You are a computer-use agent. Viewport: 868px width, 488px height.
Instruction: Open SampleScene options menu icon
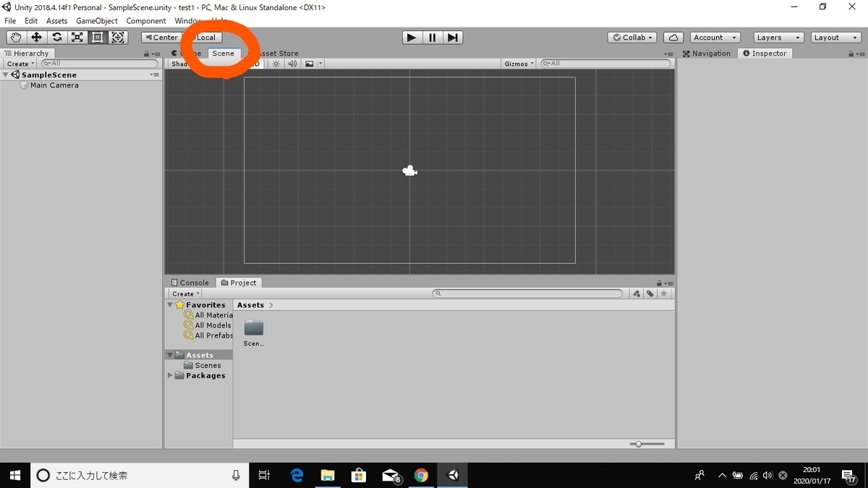pos(154,74)
